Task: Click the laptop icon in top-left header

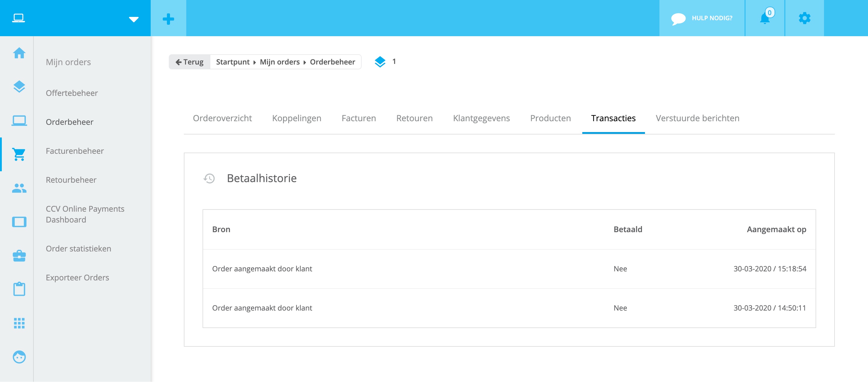Action: pos(18,18)
